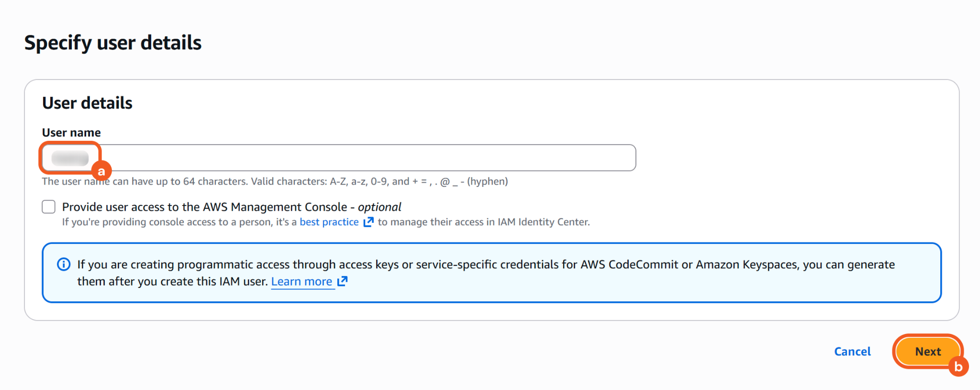Click the italic 'optional' text

pyautogui.click(x=379, y=207)
